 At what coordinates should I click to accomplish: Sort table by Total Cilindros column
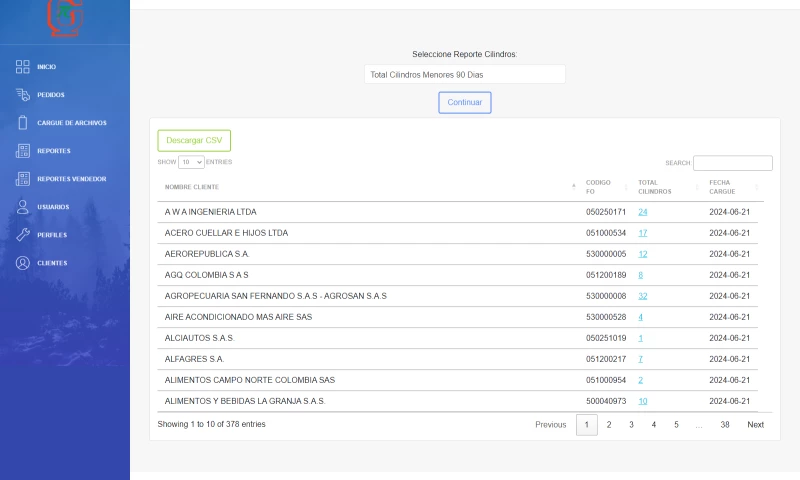[x=665, y=187]
